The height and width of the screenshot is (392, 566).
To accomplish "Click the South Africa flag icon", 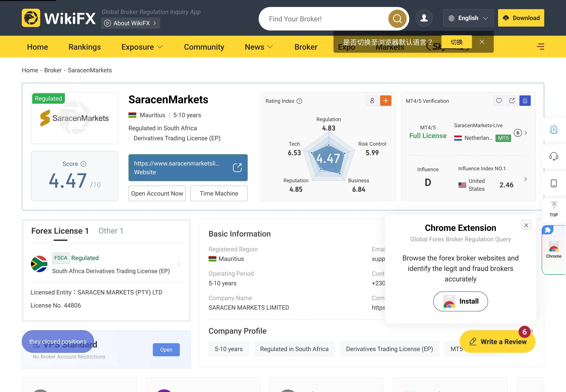I will [x=39, y=264].
